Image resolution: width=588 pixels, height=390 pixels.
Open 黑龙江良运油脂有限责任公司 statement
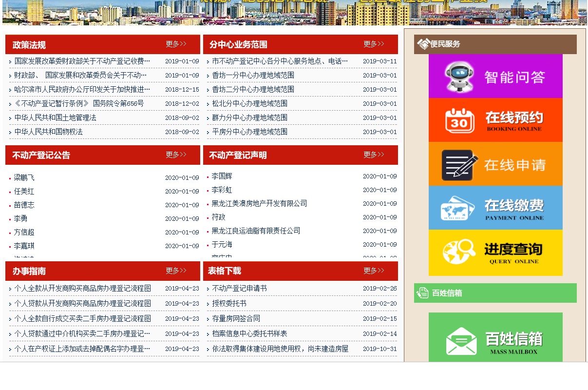[x=256, y=231]
